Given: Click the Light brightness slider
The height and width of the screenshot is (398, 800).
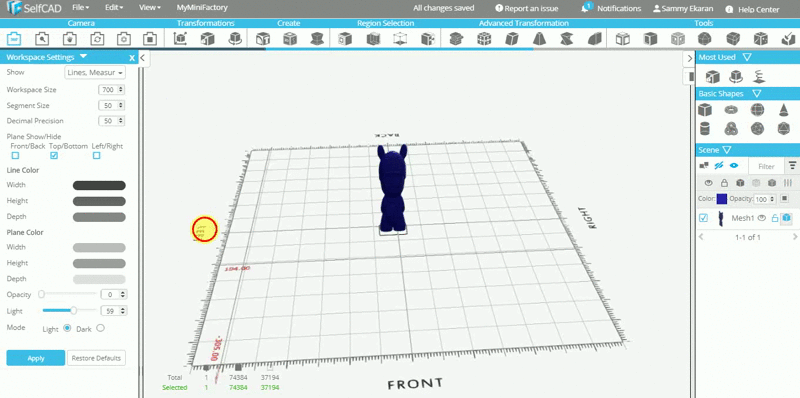Looking at the screenshot, I should 69,310.
